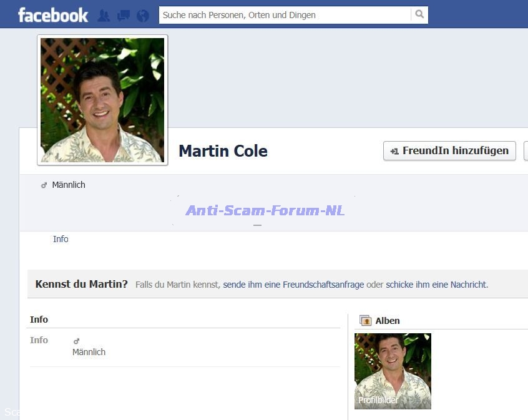Open the Info link under Männlich
Viewport: 528px width, 420px height.
click(x=61, y=239)
